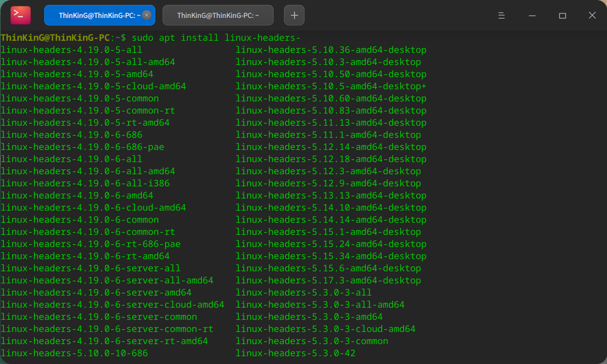Click the maximize window icon
This screenshot has height=364, width=607.
[x=562, y=15]
